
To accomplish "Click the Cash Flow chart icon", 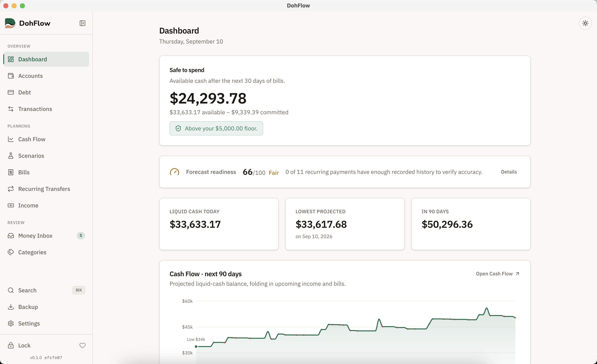I will point(11,139).
